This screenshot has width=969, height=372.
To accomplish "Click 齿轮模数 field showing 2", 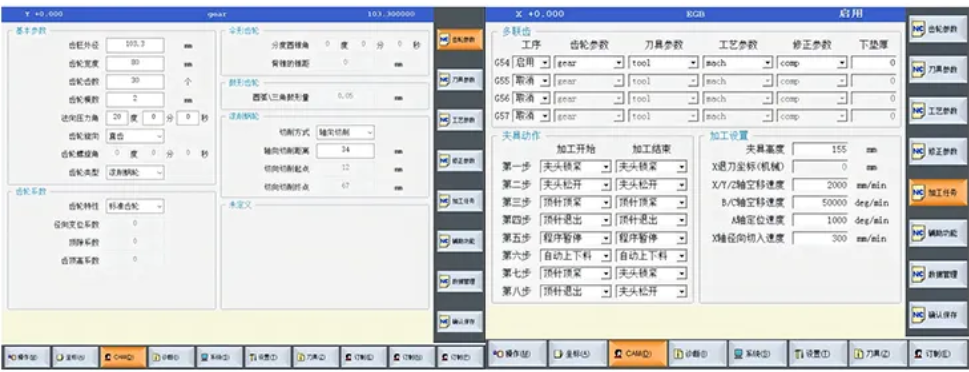I will click(135, 99).
